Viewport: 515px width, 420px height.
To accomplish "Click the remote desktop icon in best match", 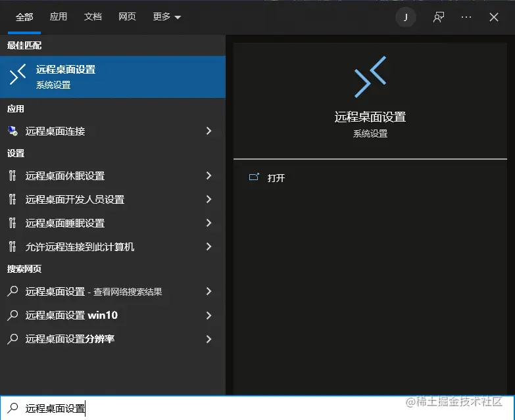I will tap(17, 74).
